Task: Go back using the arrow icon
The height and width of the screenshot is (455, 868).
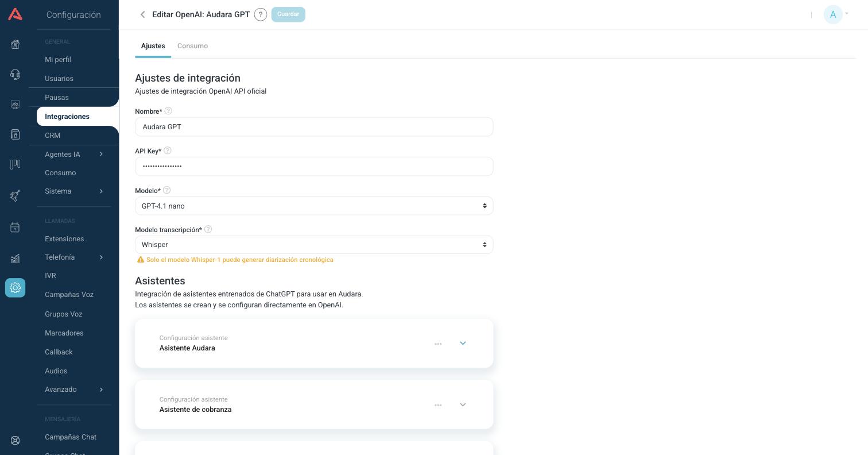Action: tap(142, 14)
